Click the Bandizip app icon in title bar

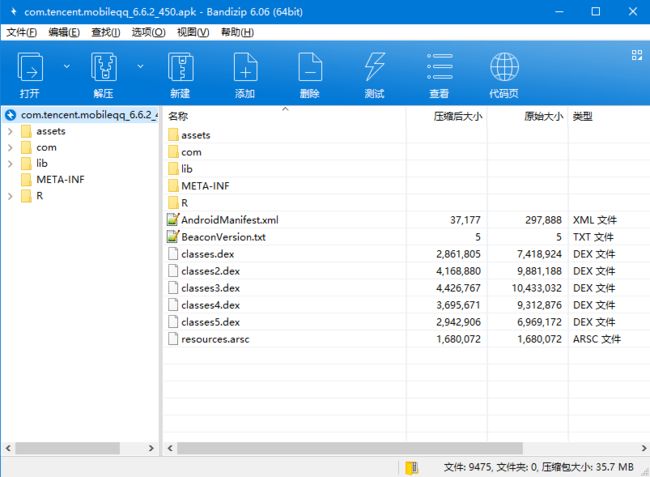(13, 12)
